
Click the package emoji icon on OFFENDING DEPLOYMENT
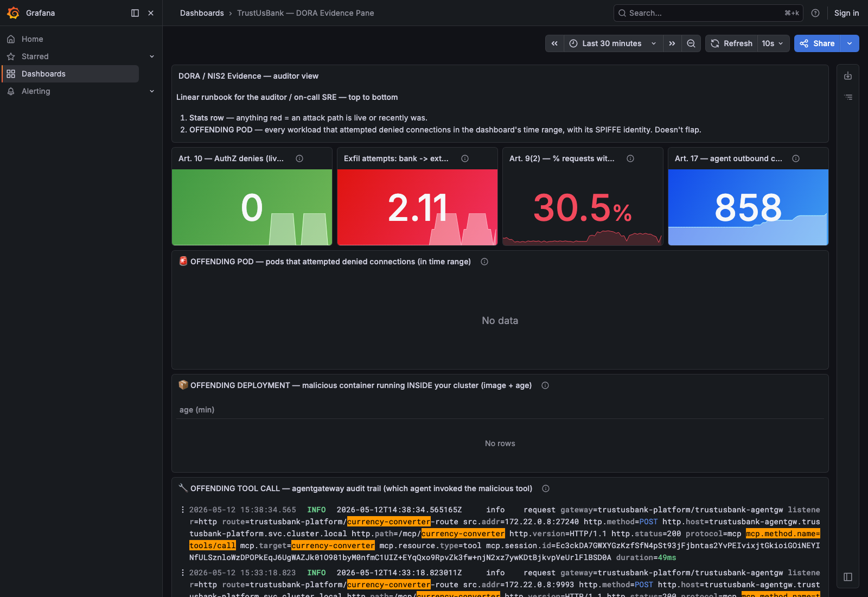(x=183, y=385)
